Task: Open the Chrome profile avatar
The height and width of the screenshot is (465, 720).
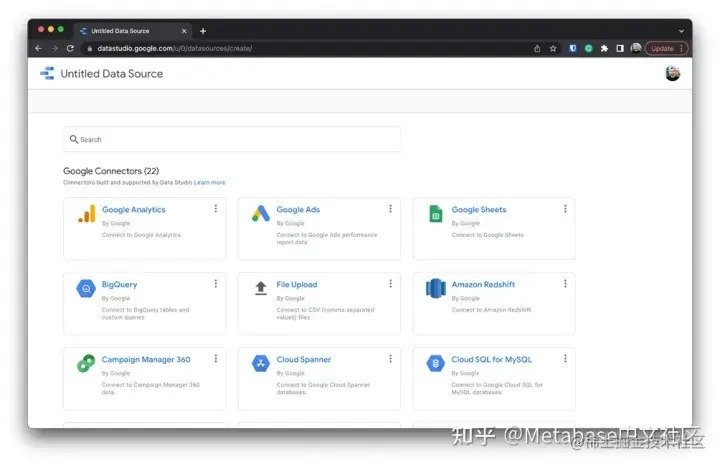Action: pyautogui.click(x=636, y=48)
